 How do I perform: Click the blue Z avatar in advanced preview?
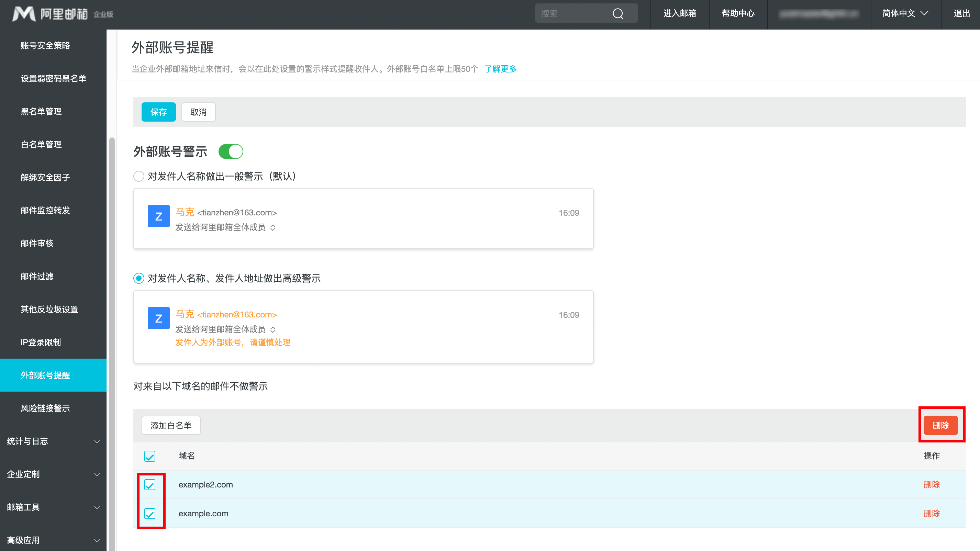(158, 318)
